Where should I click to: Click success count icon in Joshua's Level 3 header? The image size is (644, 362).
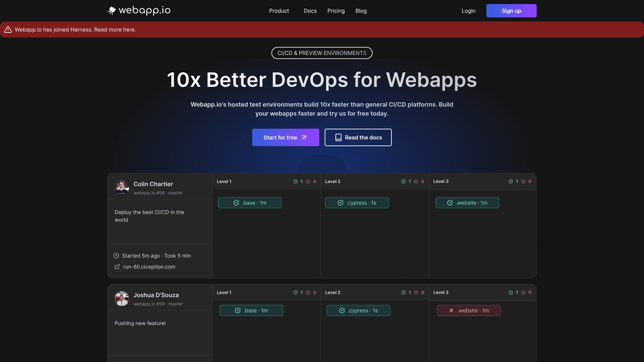[511, 292]
